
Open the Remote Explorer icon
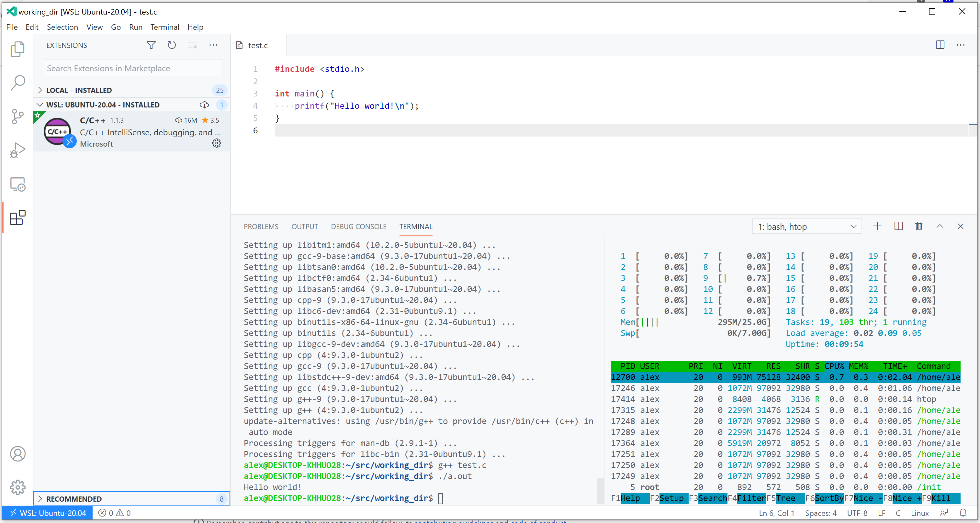(x=17, y=184)
